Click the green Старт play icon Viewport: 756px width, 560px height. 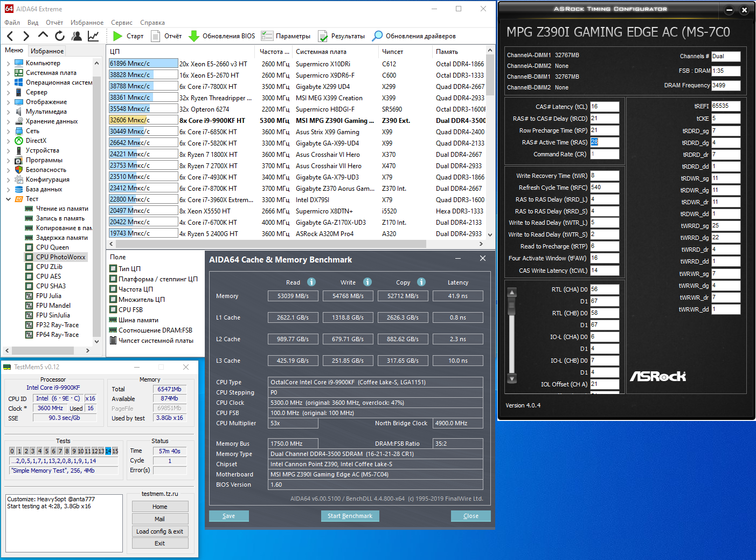(118, 36)
